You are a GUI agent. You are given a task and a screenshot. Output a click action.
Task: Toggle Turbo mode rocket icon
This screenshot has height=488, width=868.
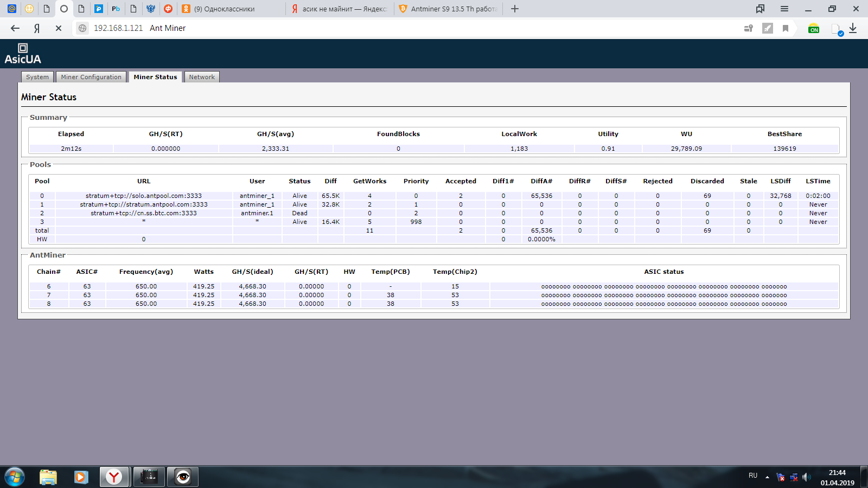[767, 28]
